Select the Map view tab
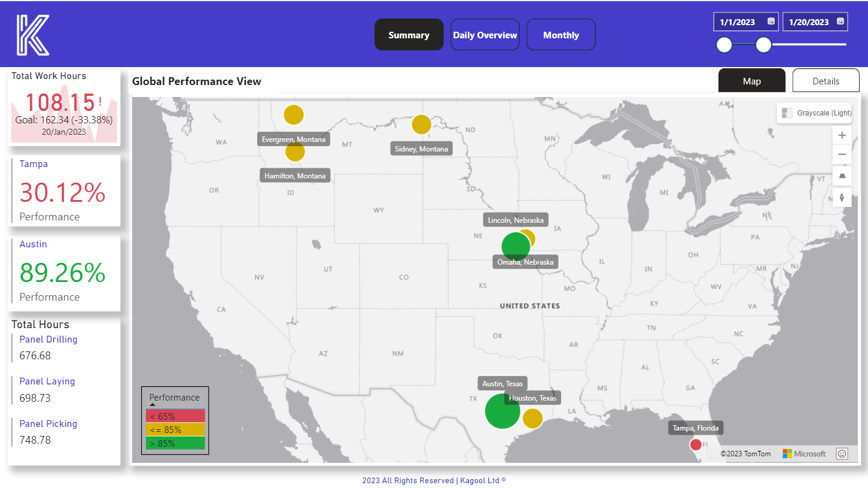868x488 pixels. (x=752, y=81)
